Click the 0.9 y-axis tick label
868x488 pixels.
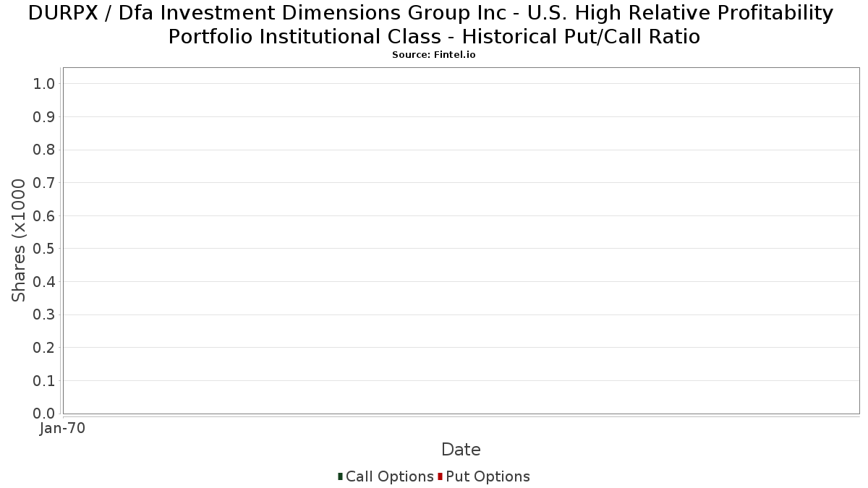click(44, 117)
